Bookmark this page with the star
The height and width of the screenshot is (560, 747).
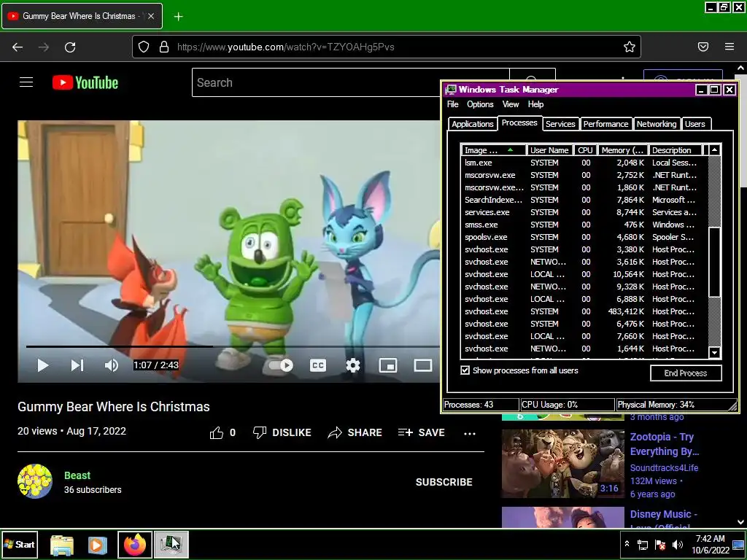click(x=630, y=47)
